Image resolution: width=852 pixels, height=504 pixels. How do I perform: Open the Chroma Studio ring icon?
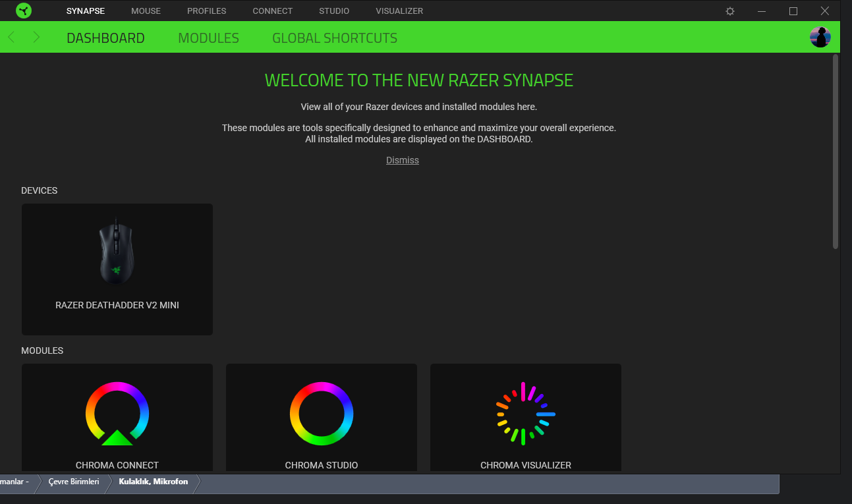[322, 413]
